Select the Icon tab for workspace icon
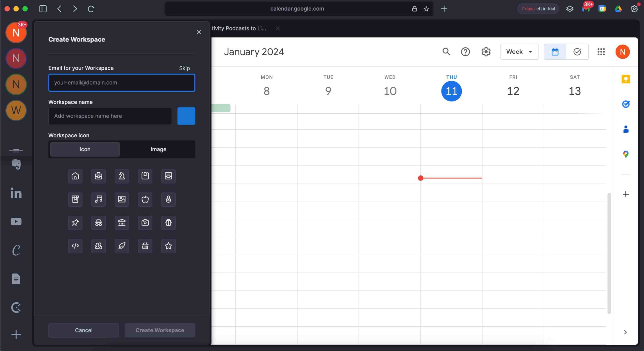 pos(85,149)
